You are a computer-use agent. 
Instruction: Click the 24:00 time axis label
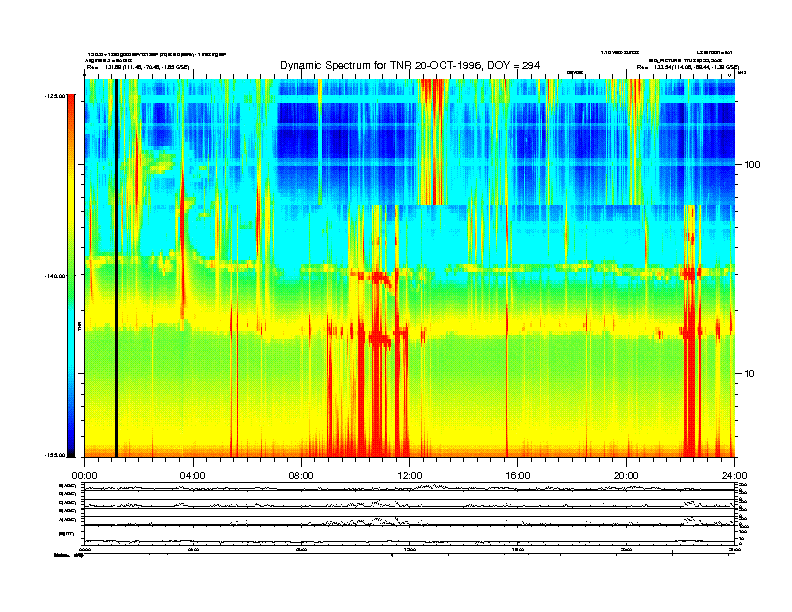click(734, 475)
